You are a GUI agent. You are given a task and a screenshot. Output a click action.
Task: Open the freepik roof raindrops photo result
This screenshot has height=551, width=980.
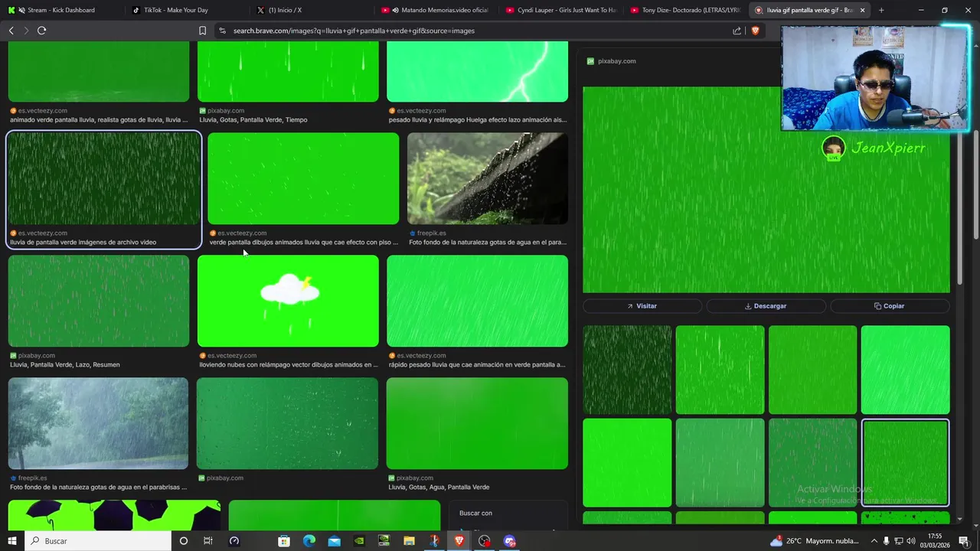point(488,178)
